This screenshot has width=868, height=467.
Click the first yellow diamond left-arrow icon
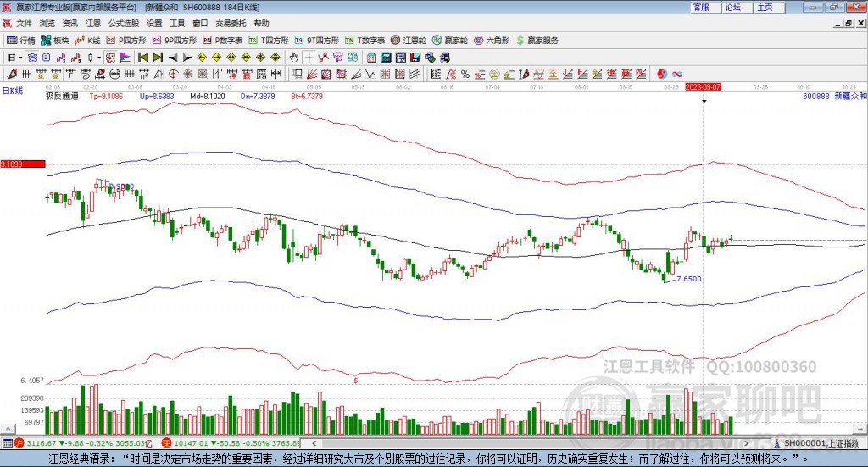(x=202, y=57)
